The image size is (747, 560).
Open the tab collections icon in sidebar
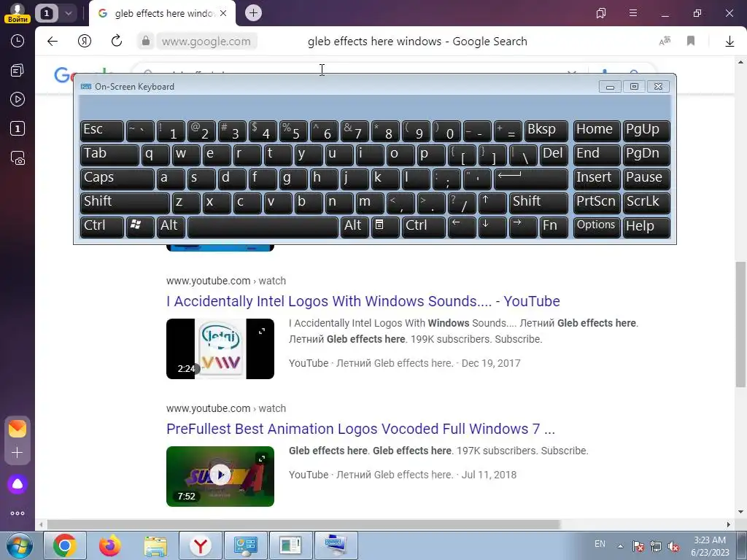(18, 71)
